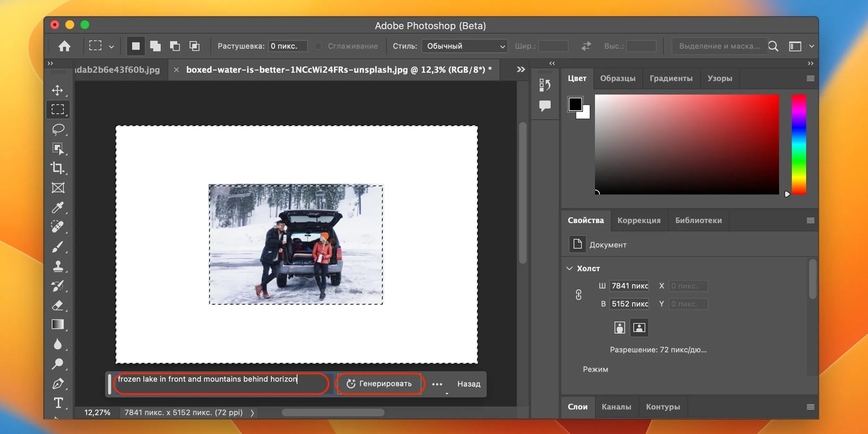Select the Frame tool
The width and height of the screenshot is (868, 434).
click(x=58, y=188)
